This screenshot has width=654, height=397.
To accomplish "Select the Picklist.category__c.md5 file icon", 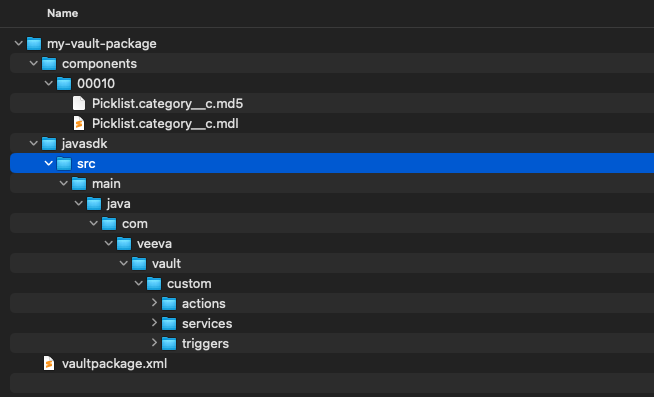I will [x=79, y=103].
